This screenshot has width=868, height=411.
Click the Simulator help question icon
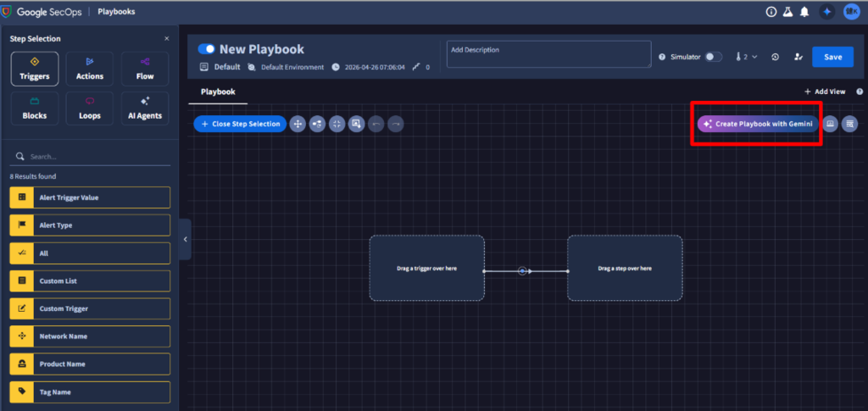pos(662,57)
